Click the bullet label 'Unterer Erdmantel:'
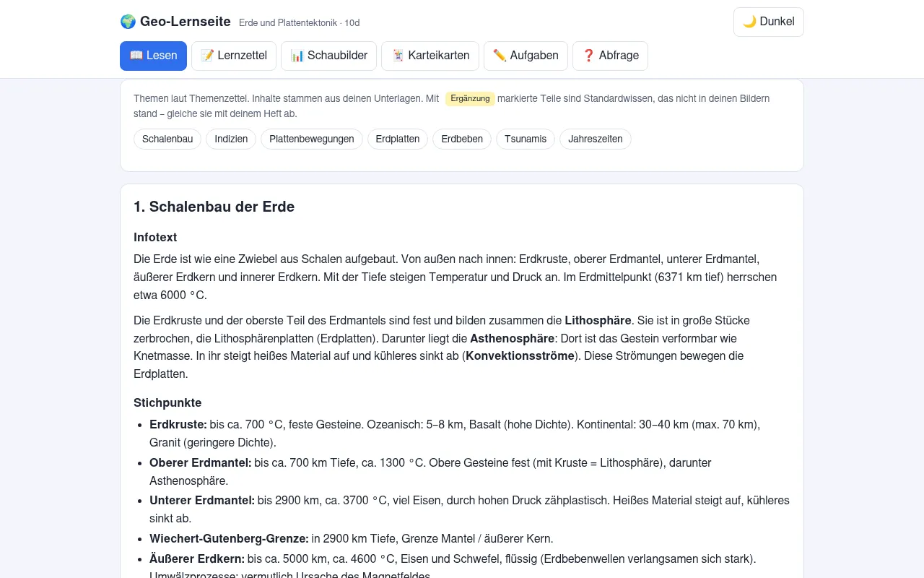The height and width of the screenshot is (578, 924). [x=202, y=500]
